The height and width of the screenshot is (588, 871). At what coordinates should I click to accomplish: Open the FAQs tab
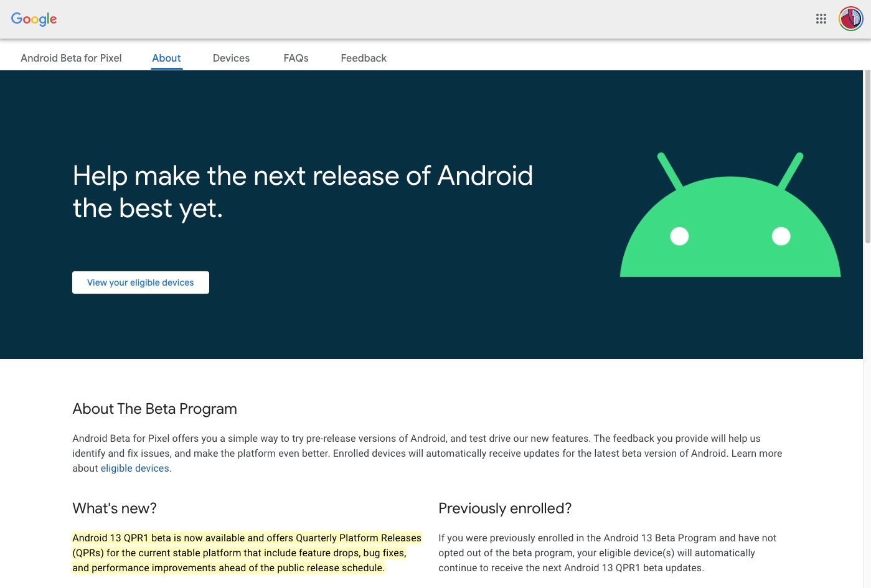[x=296, y=58]
